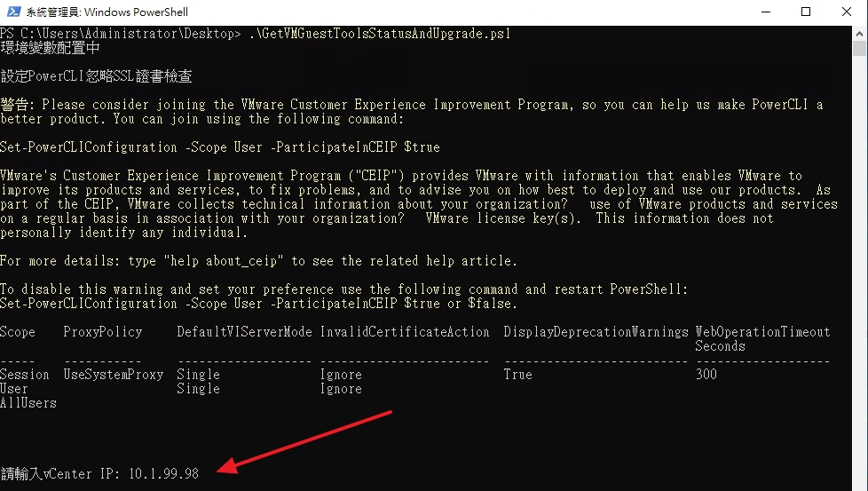Click the scrollbar up arrow

pyautogui.click(x=859, y=33)
